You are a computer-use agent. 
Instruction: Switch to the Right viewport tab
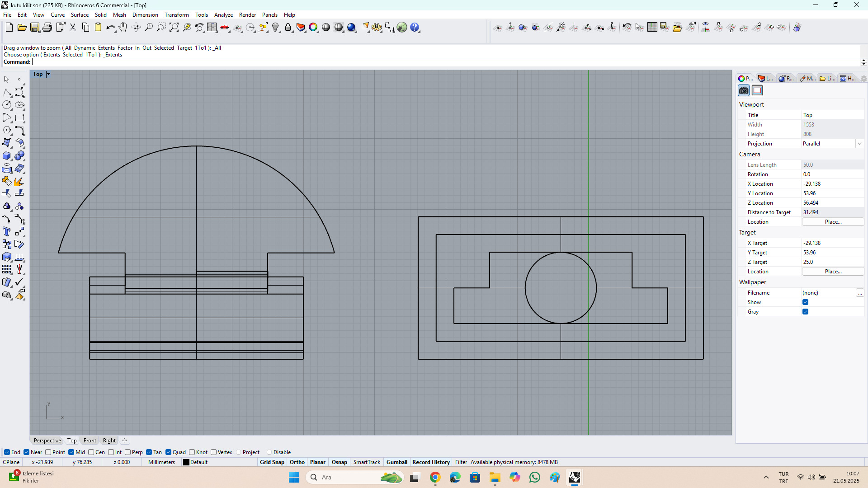coord(109,441)
